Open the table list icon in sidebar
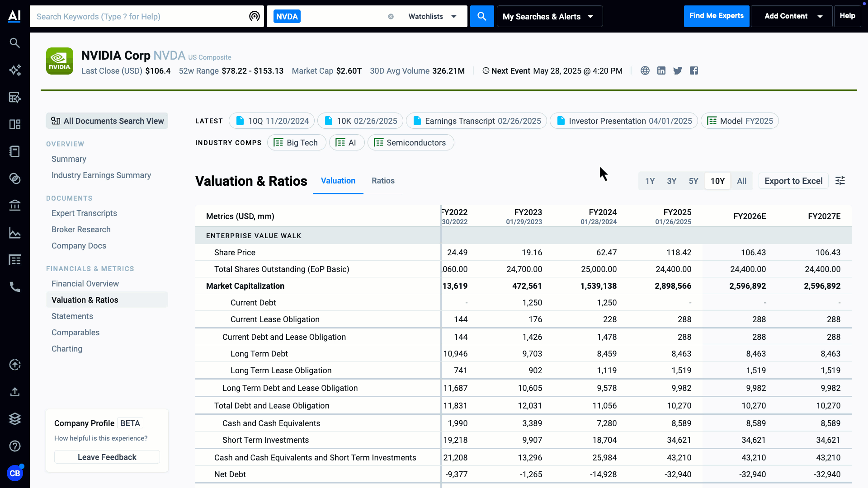Viewport: 868px width, 488px height. [x=15, y=260]
